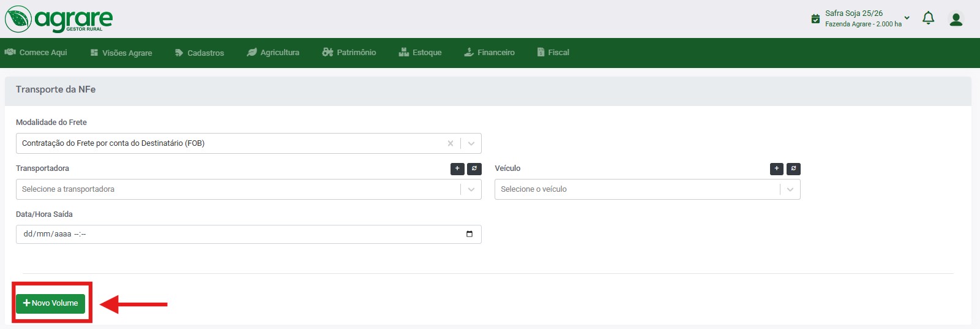Open the Patrimônio menu
Screen dimensions: 980x329
pos(350,53)
